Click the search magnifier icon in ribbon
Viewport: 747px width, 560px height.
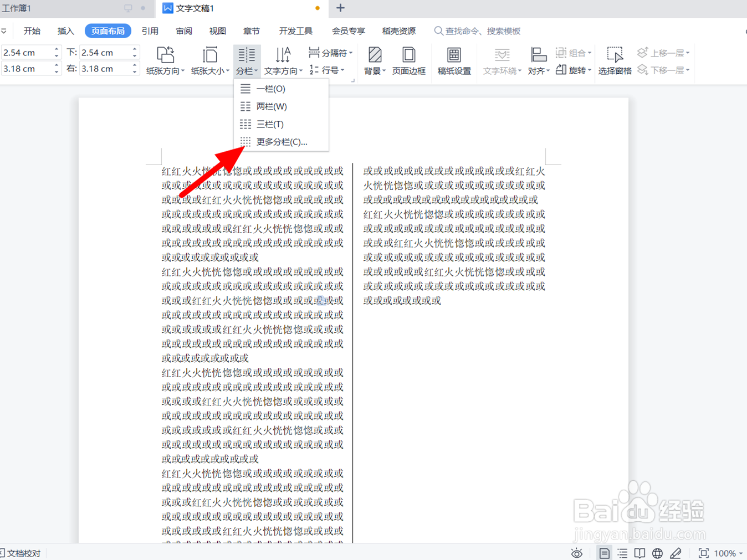[x=438, y=31]
